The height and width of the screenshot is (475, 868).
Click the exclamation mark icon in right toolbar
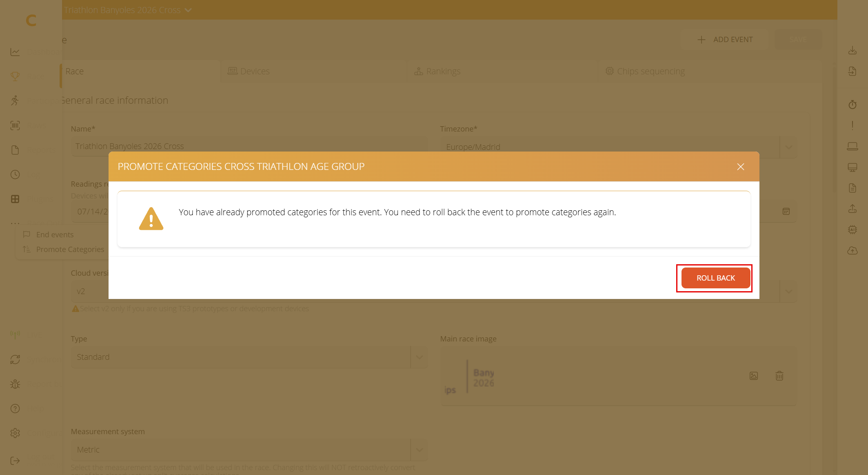pos(852,125)
